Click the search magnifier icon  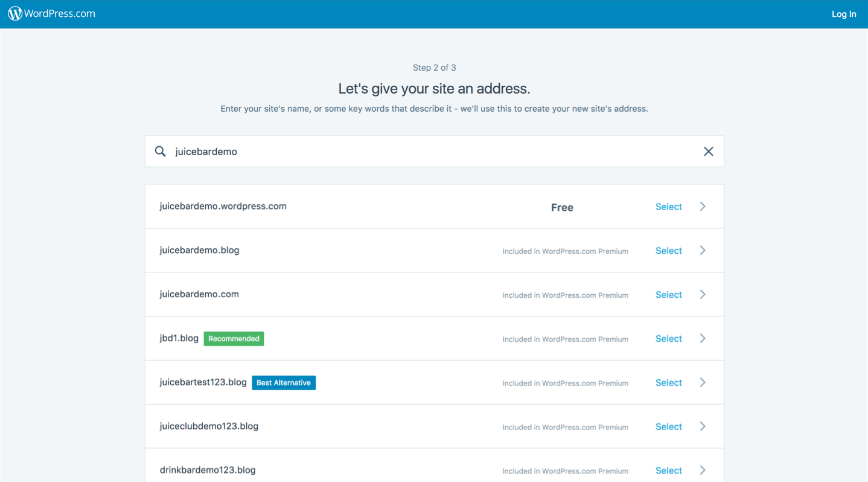[160, 151]
